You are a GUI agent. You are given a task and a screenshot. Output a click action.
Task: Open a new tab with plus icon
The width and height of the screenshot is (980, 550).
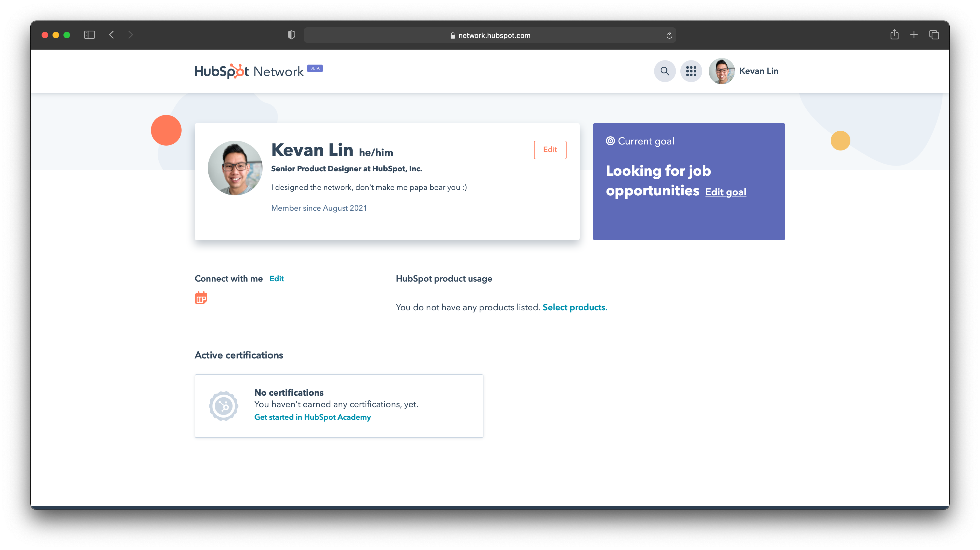pyautogui.click(x=914, y=35)
